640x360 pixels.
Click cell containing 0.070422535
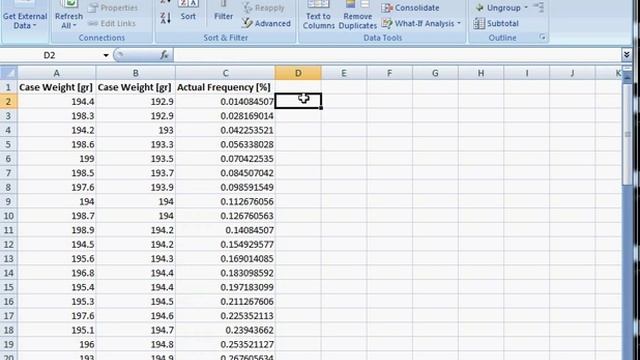(x=225, y=159)
